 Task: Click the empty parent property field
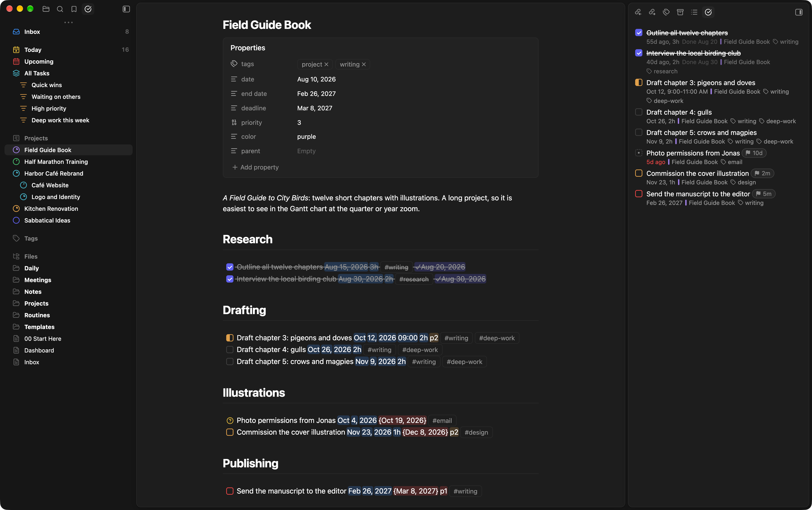[306, 151]
